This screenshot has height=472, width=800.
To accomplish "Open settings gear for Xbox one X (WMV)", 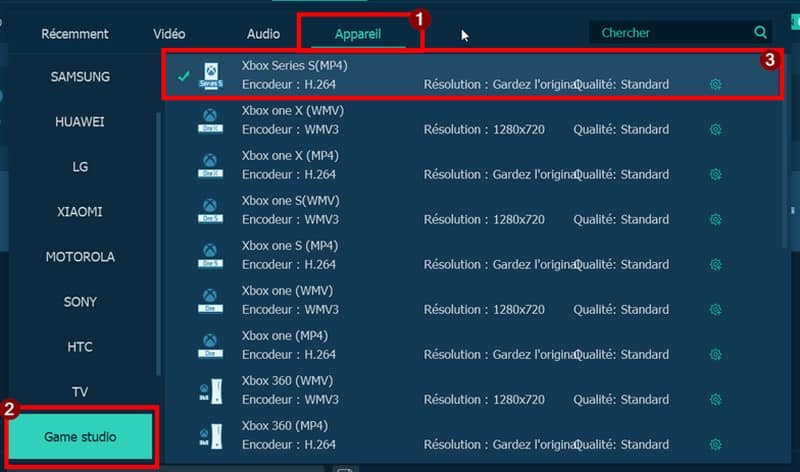I will pos(715,129).
